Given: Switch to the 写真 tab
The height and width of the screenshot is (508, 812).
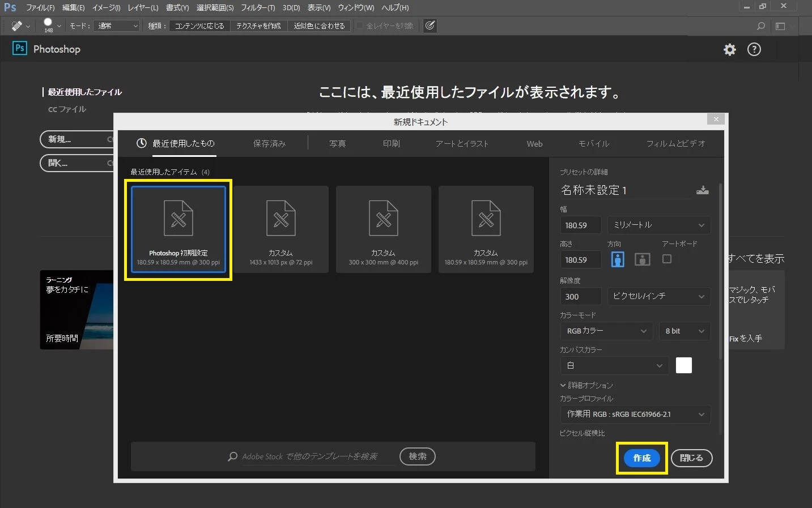Looking at the screenshot, I should [x=338, y=144].
